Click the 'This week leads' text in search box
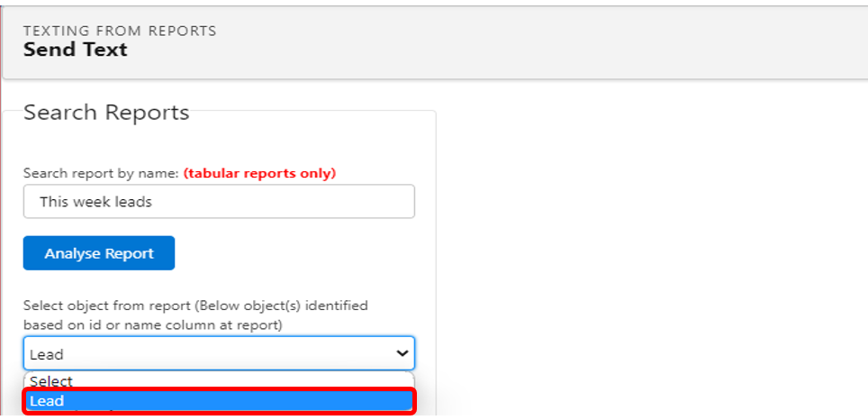Screen dimensions: 868x420 (x=95, y=202)
